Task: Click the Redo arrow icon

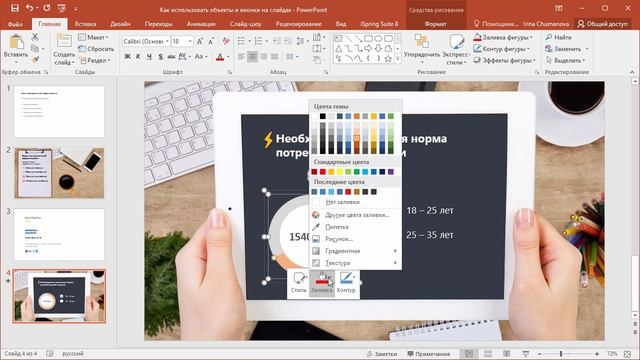Action: click(47, 8)
